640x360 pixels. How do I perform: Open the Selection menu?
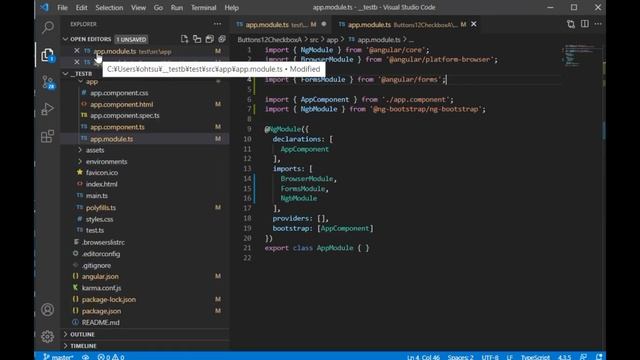(109, 8)
